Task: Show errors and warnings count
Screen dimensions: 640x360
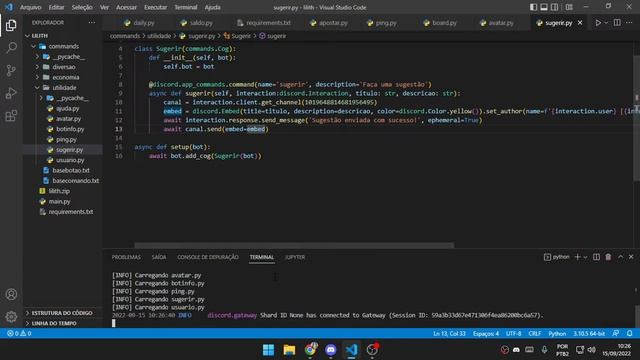Action: pyautogui.click(x=19, y=333)
